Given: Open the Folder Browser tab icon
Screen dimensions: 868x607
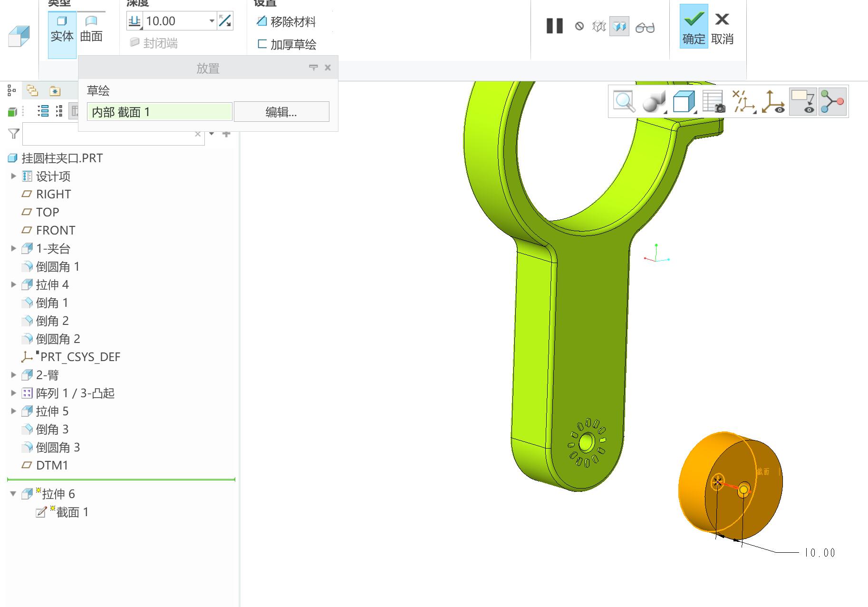Looking at the screenshot, I should [32, 90].
